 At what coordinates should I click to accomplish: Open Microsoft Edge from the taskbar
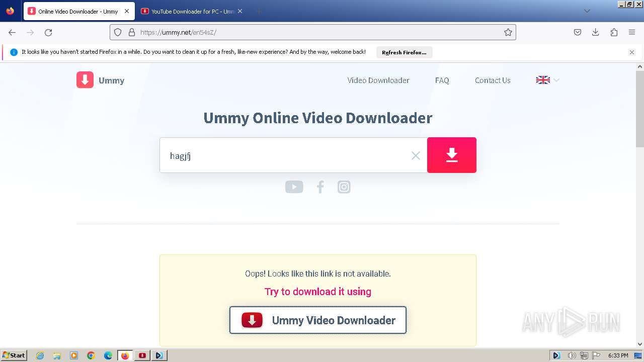click(108, 355)
